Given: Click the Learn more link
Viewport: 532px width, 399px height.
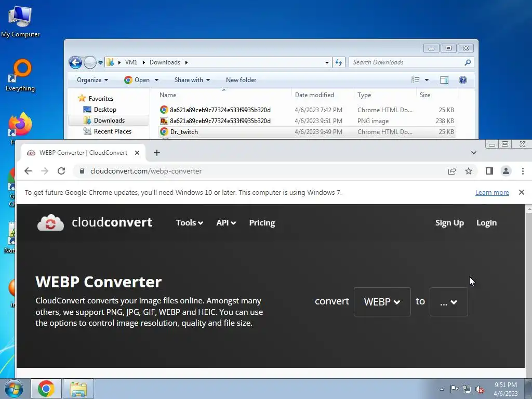Looking at the screenshot, I should click(x=492, y=192).
